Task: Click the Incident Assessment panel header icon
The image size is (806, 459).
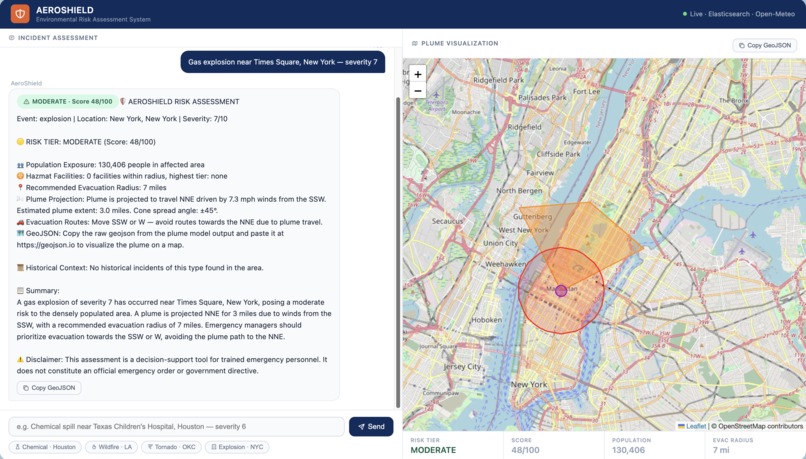Action: [x=11, y=38]
